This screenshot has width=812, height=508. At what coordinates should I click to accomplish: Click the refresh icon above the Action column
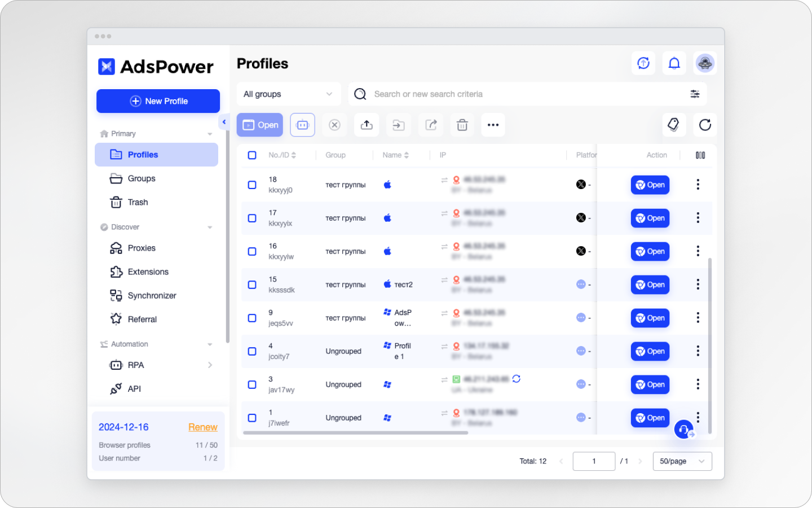pos(705,125)
